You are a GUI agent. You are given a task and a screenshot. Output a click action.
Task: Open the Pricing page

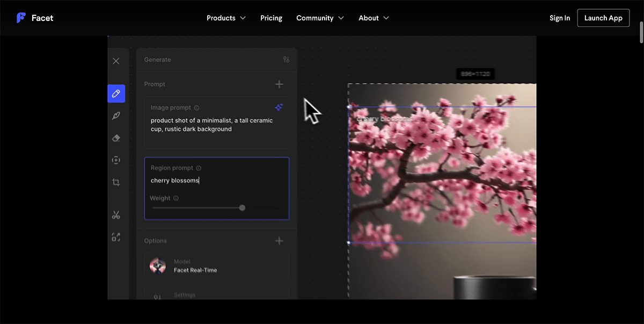tap(271, 18)
